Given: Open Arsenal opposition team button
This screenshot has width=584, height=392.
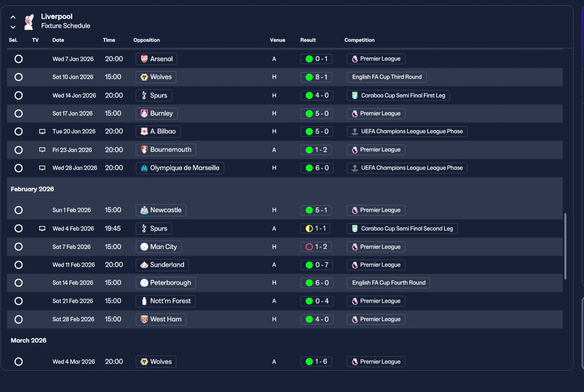Looking at the screenshot, I should [x=156, y=59].
